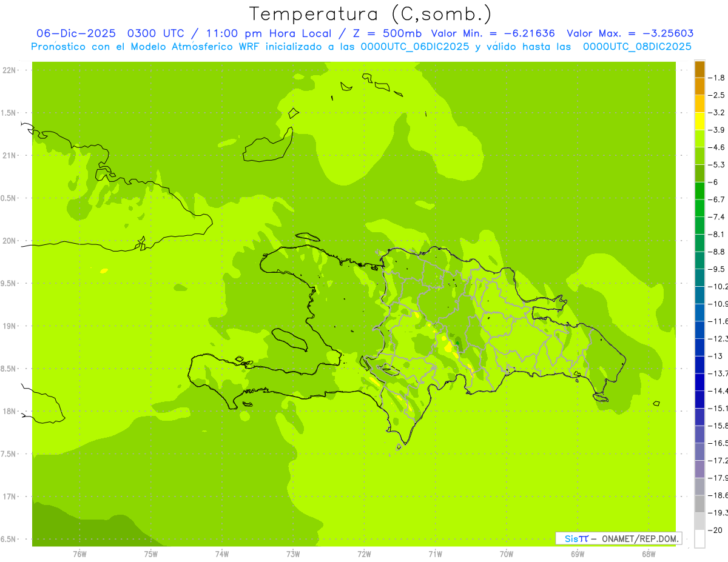Click the Valor Min. = -6.21636 text
The image size is (728, 562).
[494, 33]
